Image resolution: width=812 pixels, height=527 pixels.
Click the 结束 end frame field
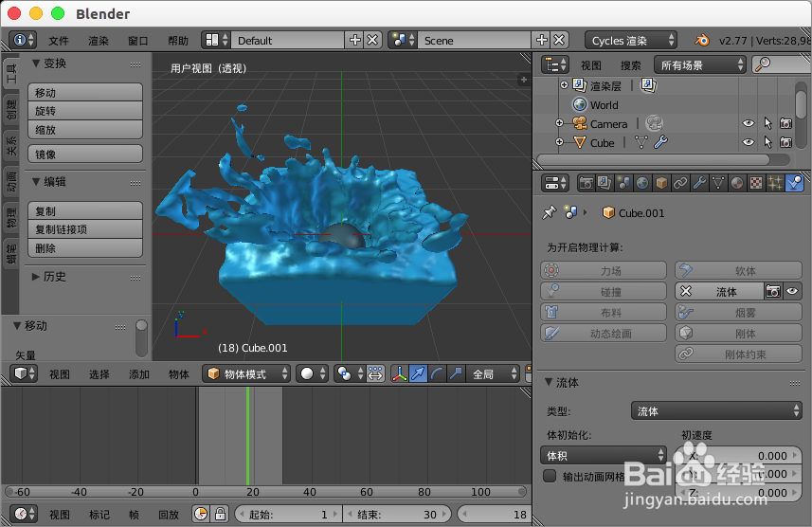point(397,514)
